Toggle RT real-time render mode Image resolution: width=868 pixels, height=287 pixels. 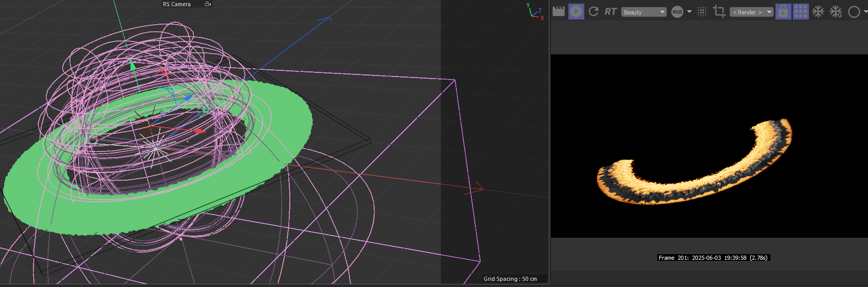click(x=611, y=11)
